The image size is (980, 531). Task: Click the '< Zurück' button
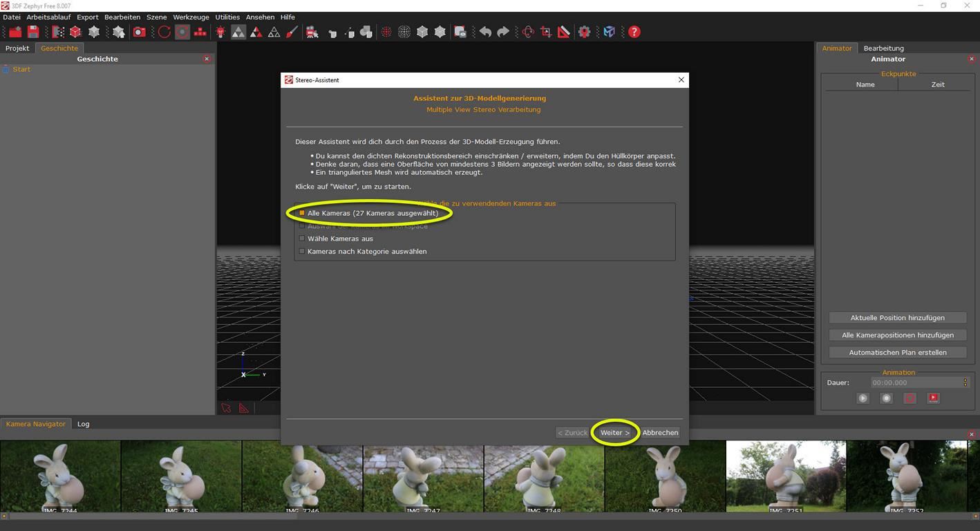click(572, 433)
